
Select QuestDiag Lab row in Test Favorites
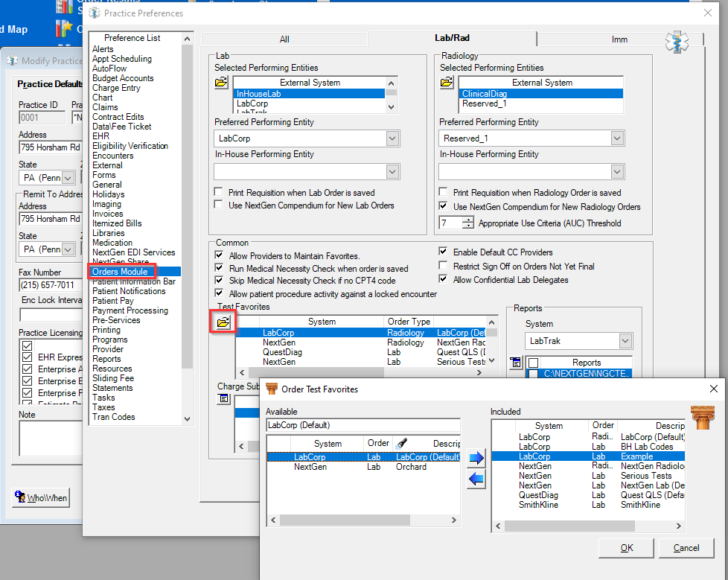(361, 352)
